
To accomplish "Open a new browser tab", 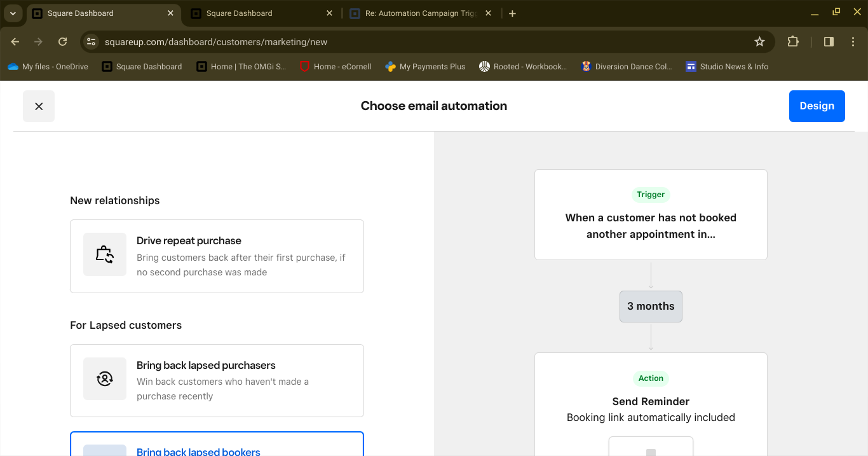I will tap(512, 13).
